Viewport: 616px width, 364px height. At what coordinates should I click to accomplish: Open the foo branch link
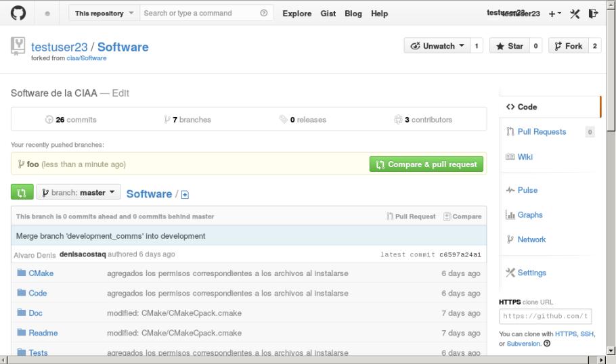(x=32, y=164)
